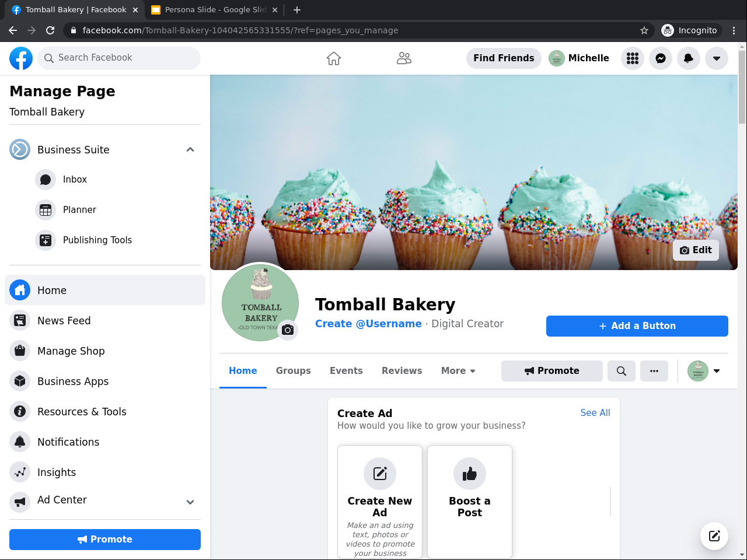Expand the Ad Center chevron
Viewport: 747px width, 560px height.
tap(190, 502)
